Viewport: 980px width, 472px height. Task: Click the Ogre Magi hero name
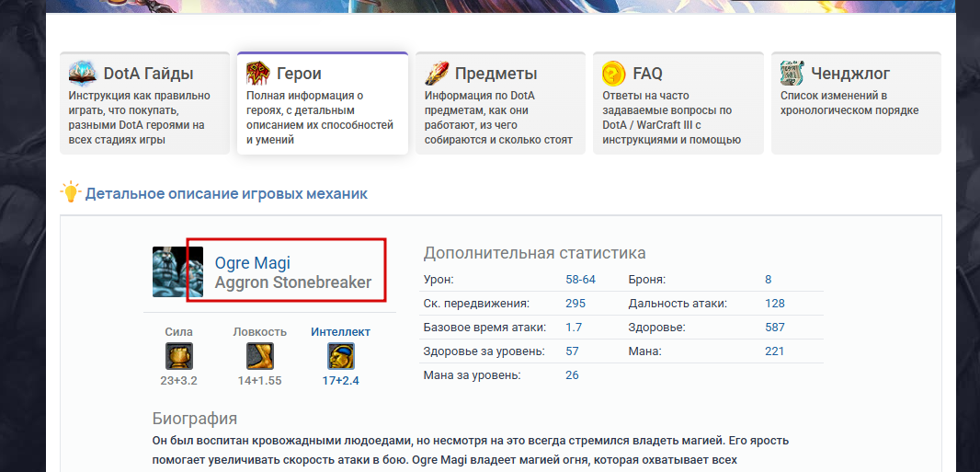click(253, 263)
